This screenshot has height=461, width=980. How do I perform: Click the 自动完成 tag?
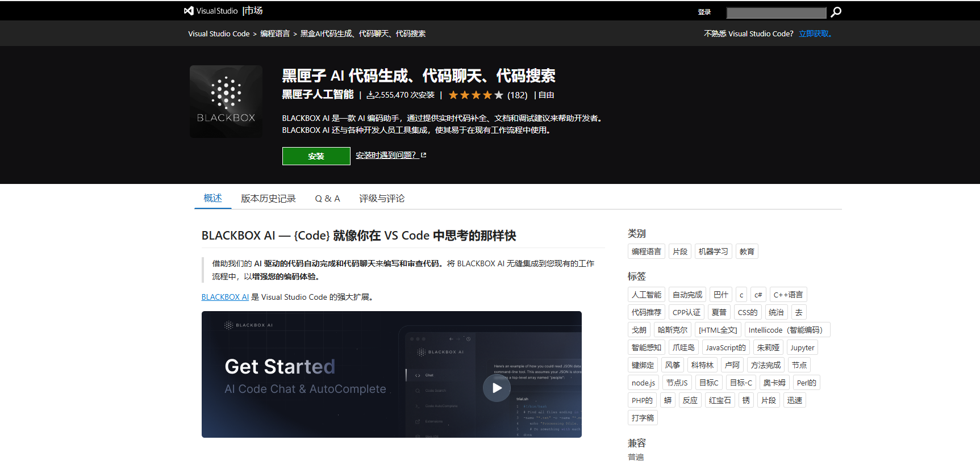[x=687, y=295]
